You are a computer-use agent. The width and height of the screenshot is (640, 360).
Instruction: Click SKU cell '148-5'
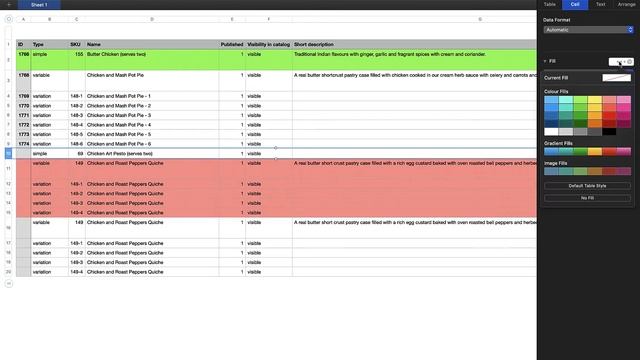coord(77,134)
